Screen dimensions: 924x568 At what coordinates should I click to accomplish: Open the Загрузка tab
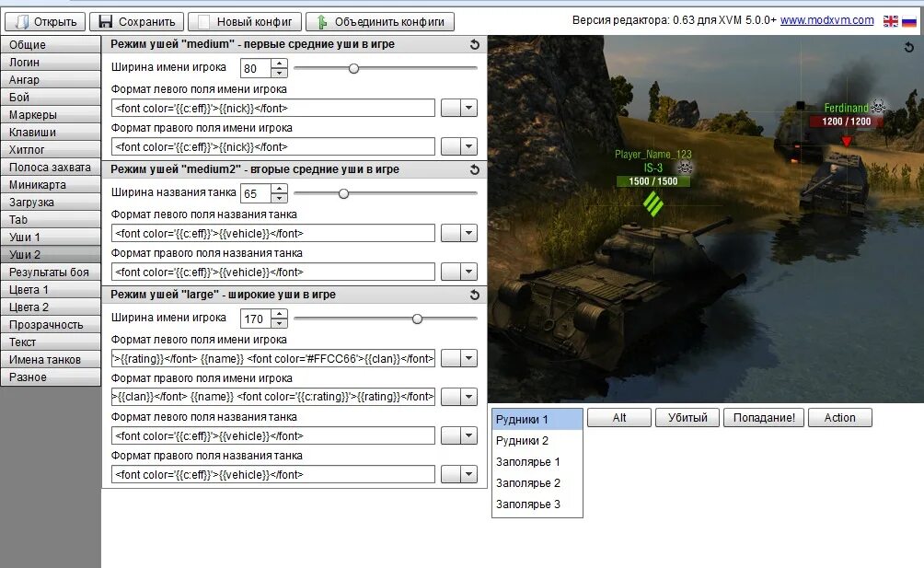(x=51, y=203)
